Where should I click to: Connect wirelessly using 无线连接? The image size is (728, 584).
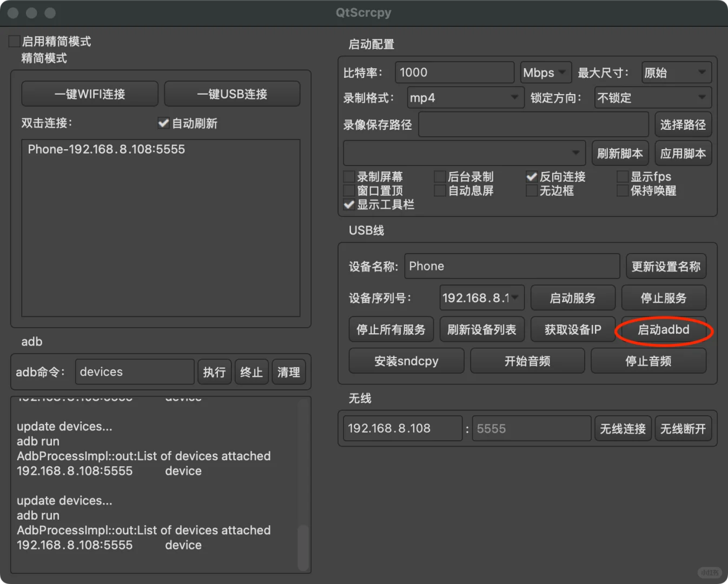tap(623, 428)
